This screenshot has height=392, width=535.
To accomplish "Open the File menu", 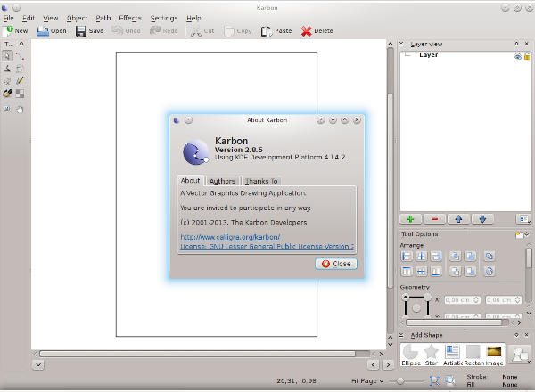I will coord(8,18).
